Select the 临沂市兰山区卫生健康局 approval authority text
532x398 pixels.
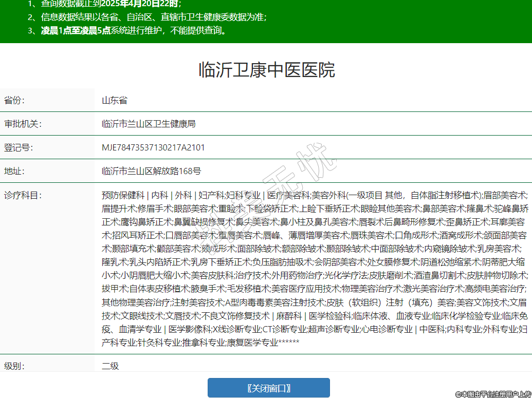pos(149,124)
